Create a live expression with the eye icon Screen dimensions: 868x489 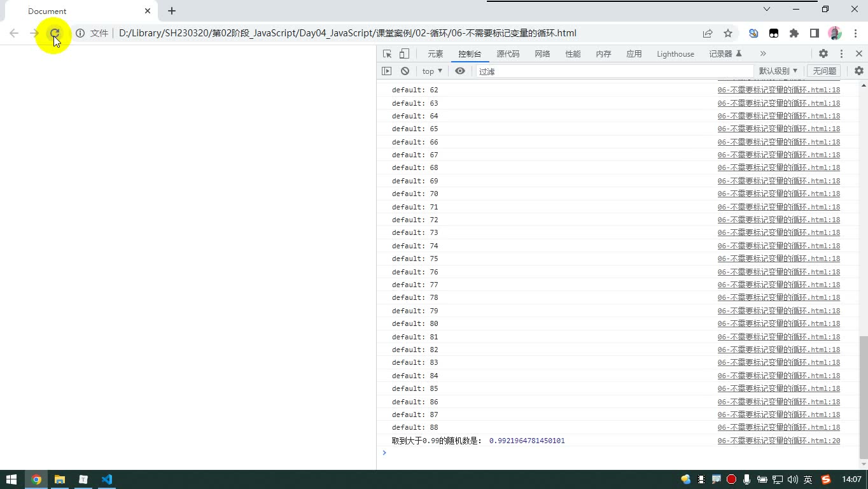[460, 71]
